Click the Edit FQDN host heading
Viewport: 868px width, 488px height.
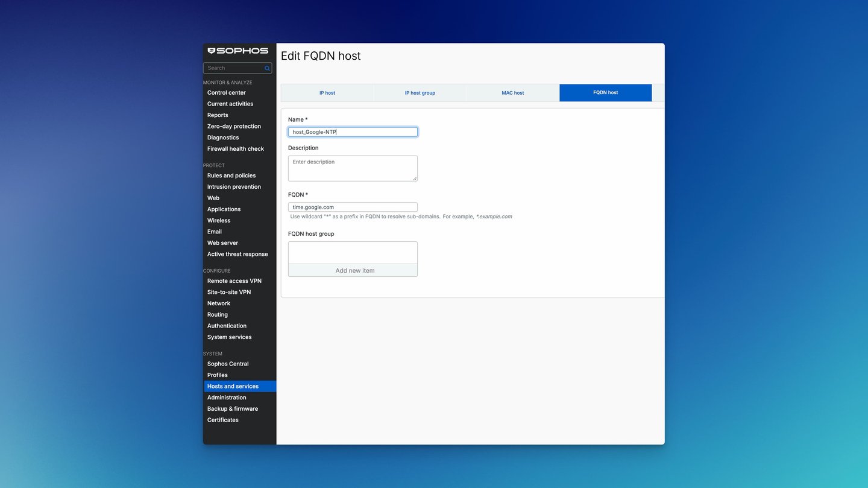(321, 56)
